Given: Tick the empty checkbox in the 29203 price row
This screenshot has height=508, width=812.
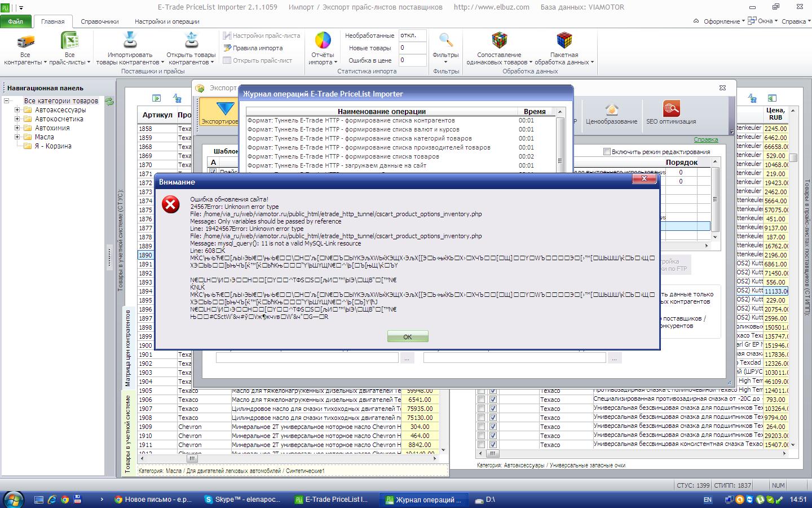Looking at the screenshot, I should click(481, 436).
